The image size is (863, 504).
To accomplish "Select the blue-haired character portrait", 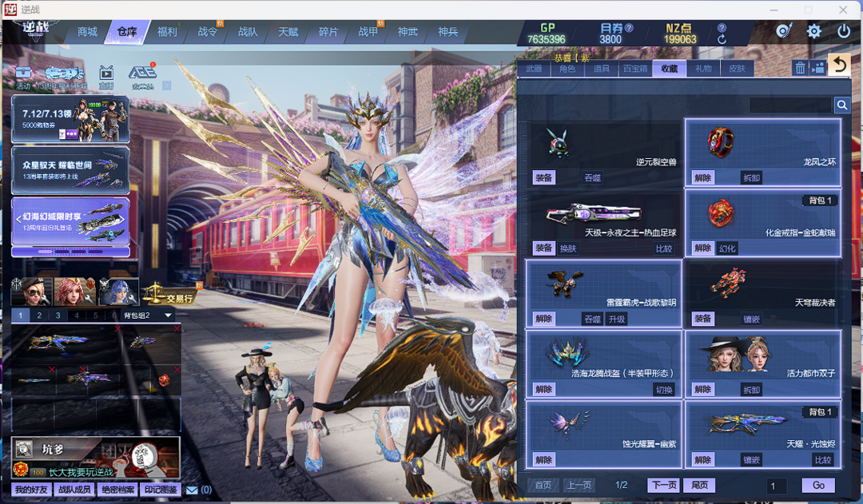I will click(118, 292).
